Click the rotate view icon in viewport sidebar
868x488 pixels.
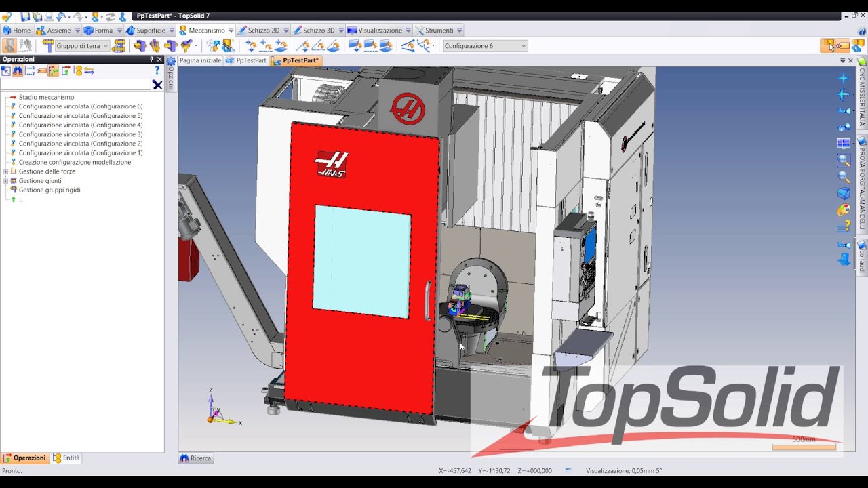(x=844, y=94)
